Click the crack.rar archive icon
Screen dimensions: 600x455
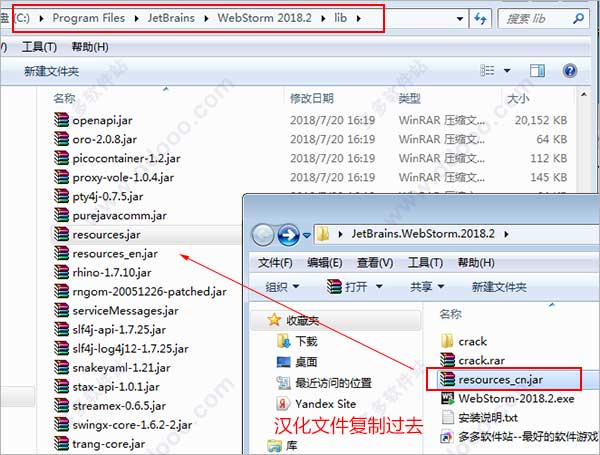pos(447,360)
